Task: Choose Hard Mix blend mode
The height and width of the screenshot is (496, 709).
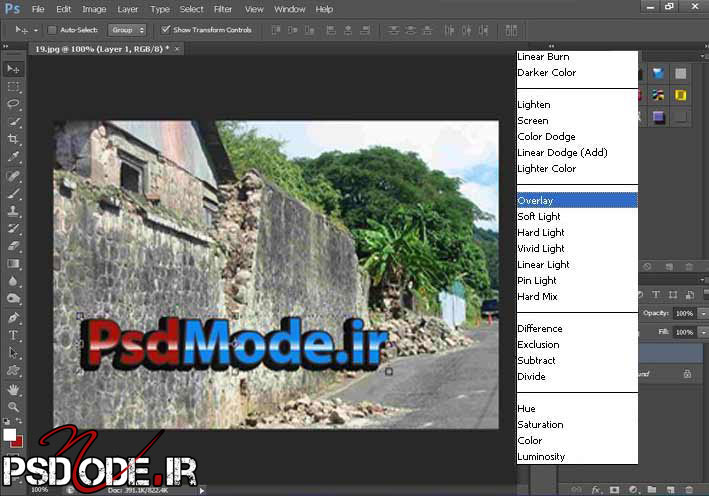Action: point(577,297)
